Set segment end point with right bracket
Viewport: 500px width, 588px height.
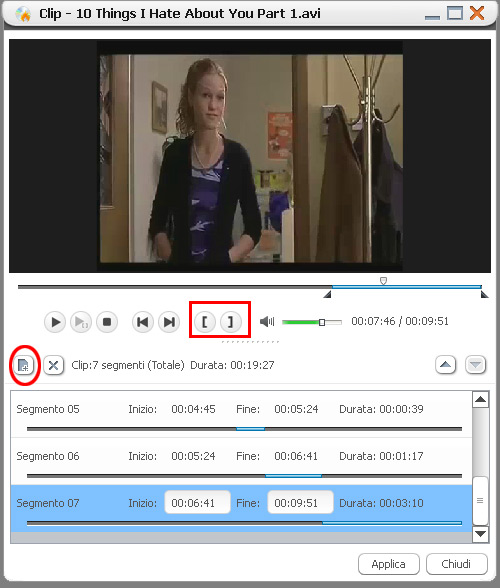point(231,322)
